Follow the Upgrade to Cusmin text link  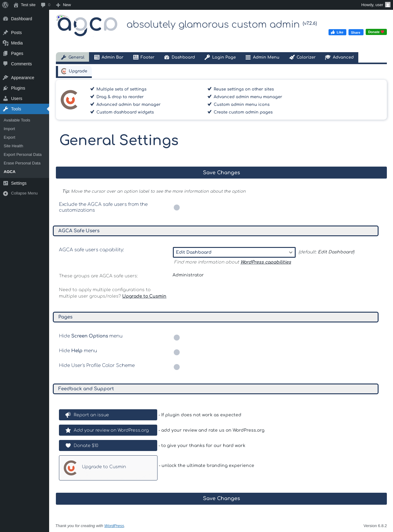(x=144, y=296)
